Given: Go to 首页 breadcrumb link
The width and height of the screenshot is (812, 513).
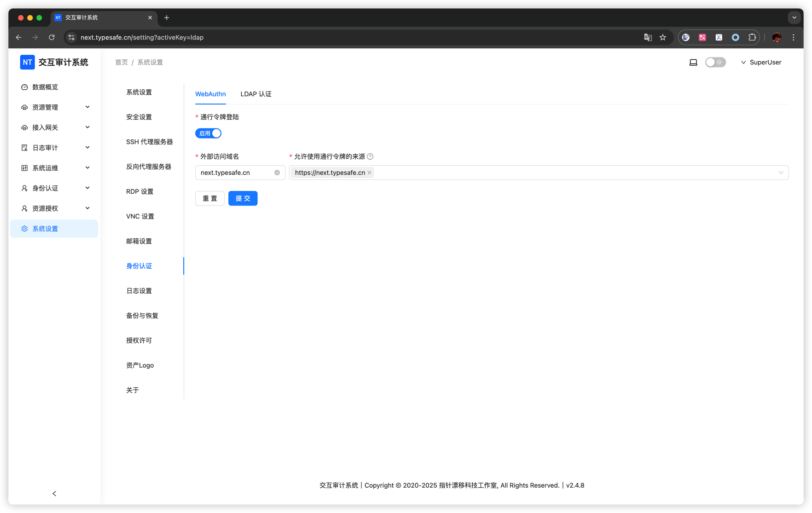Looking at the screenshot, I should [x=122, y=62].
